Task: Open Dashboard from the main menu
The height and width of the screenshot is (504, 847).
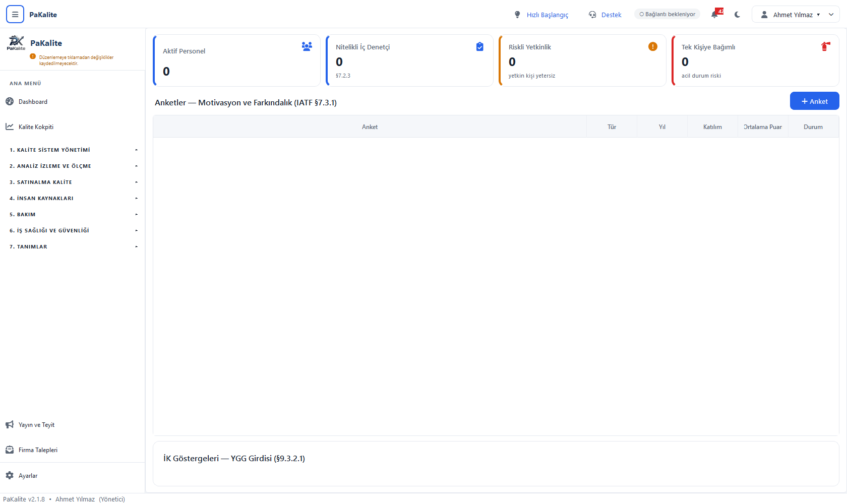Action: point(73,101)
